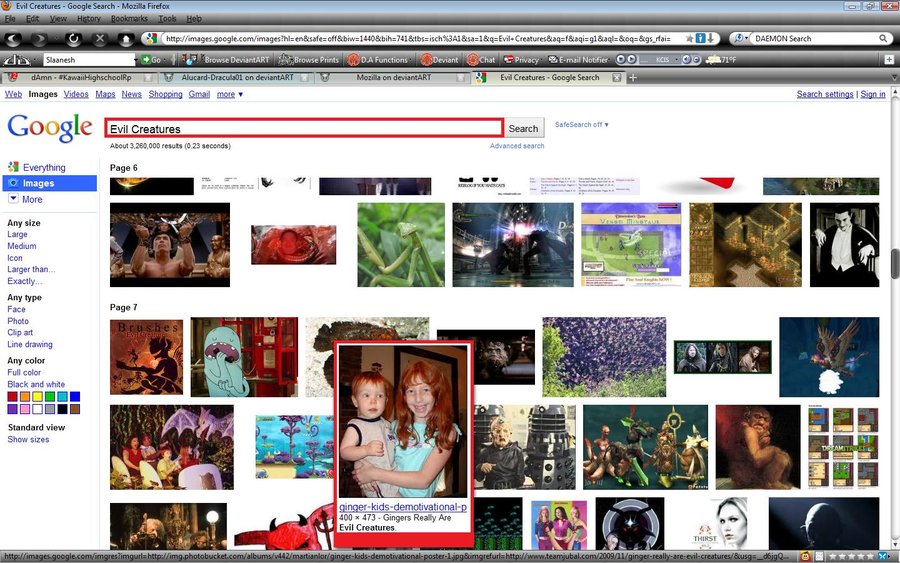Select the pink color filter swatch
The height and width of the screenshot is (563, 900).
tap(25, 409)
